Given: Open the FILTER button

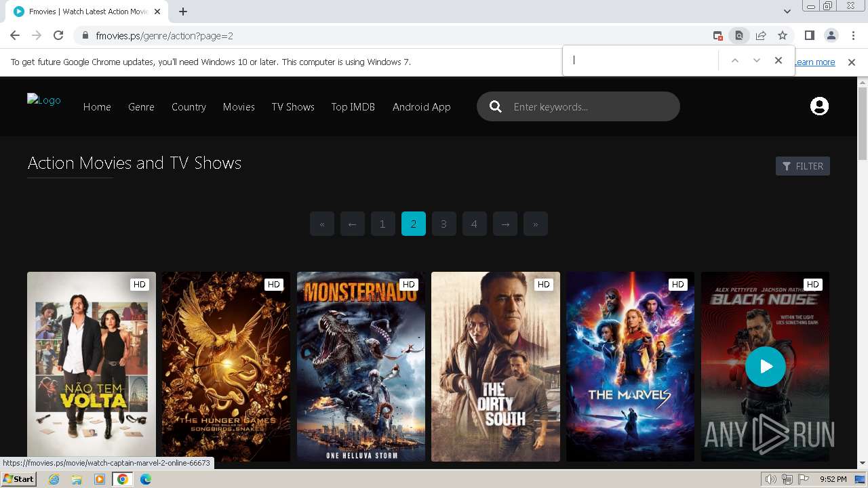Looking at the screenshot, I should (803, 166).
